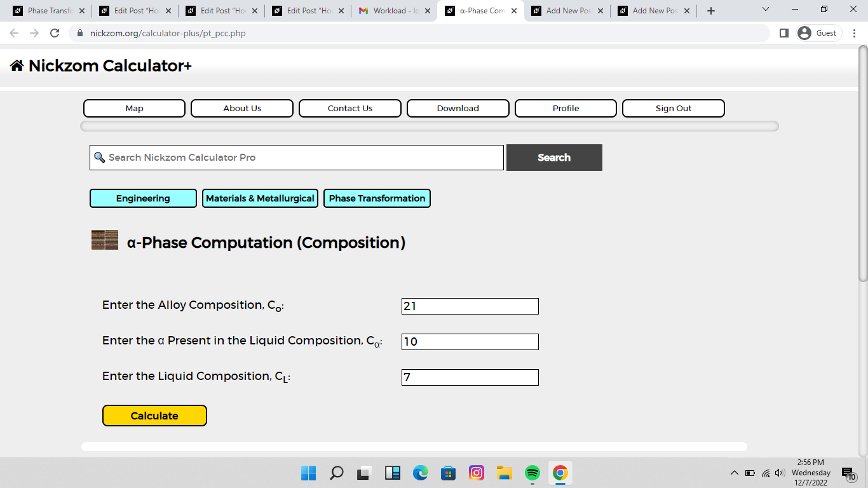Click the page vertical scrollbar
Screen dimensions: 868x488
click(x=863, y=163)
